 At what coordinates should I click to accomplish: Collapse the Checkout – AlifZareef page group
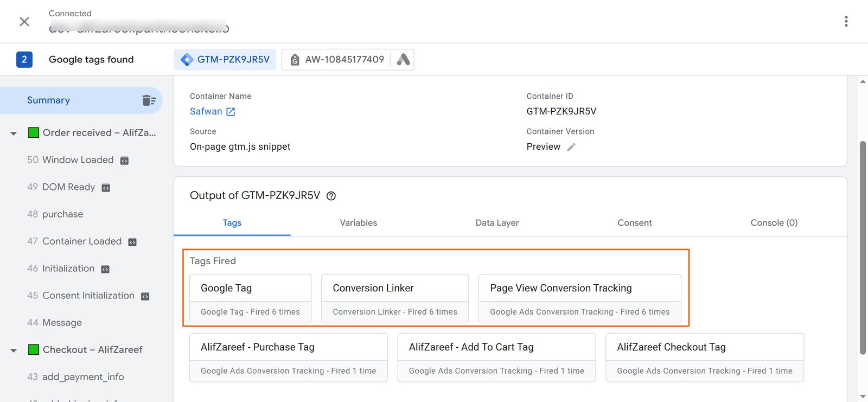14,350
